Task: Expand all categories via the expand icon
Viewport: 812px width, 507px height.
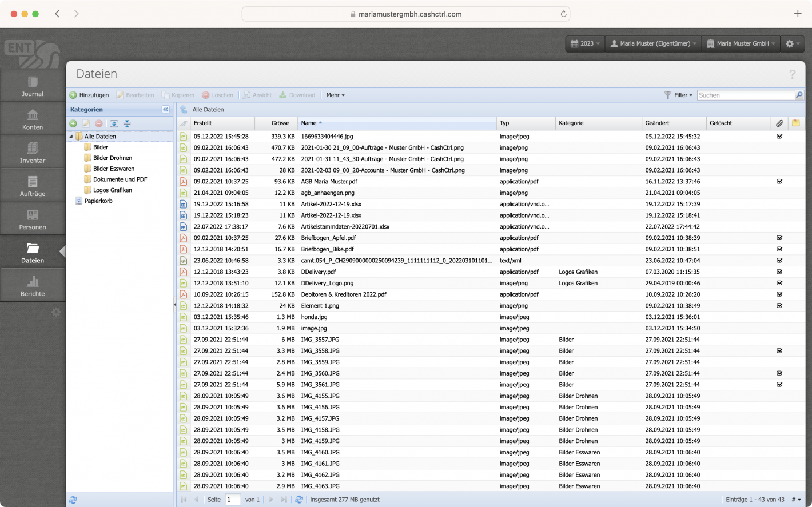Action: [113, 123]
